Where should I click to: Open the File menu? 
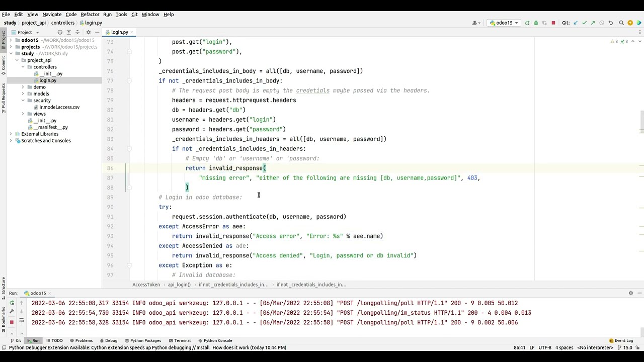click(x=6, y=14)
